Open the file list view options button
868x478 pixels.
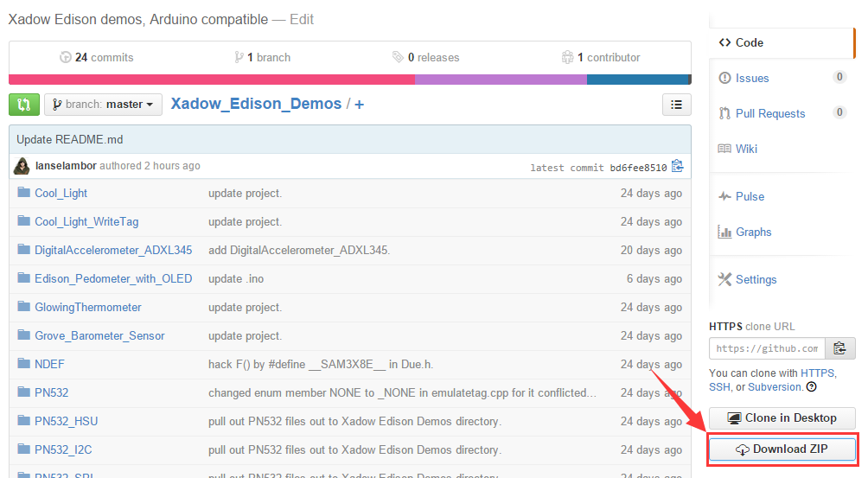[x=676, y=105]
